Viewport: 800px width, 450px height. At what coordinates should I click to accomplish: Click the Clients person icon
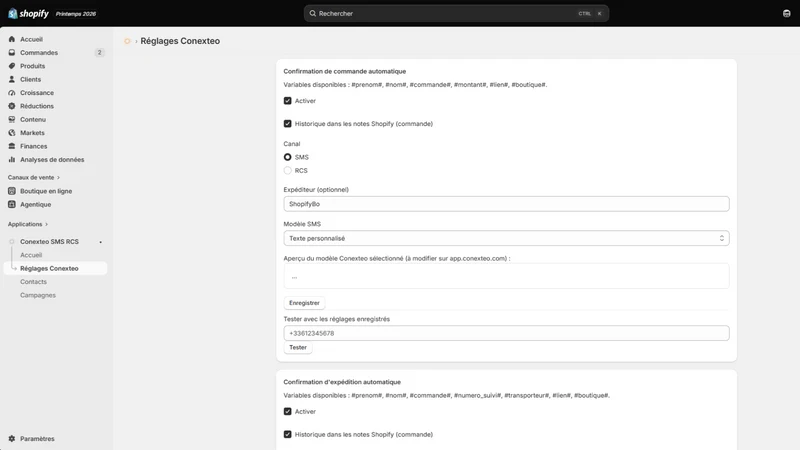(x=12, y=79)
